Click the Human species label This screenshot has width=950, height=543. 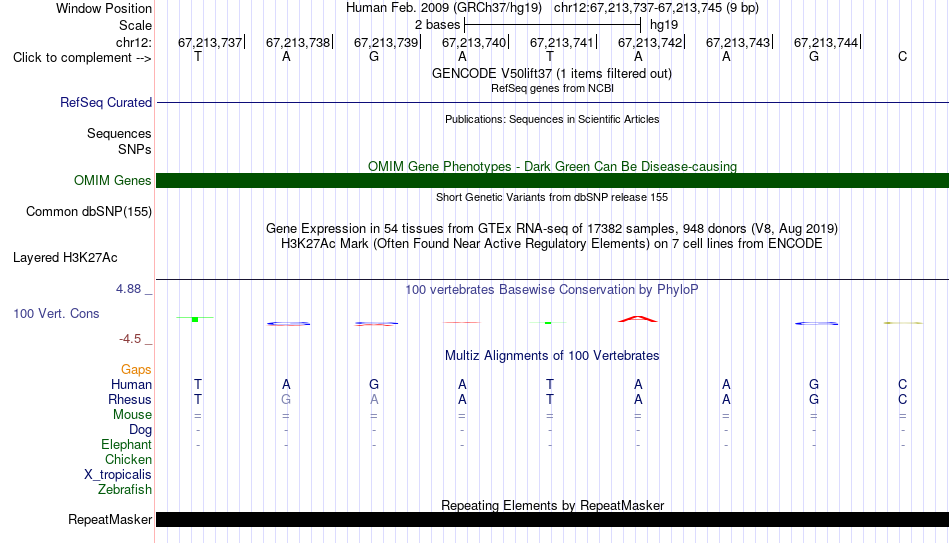coord(131,384)
